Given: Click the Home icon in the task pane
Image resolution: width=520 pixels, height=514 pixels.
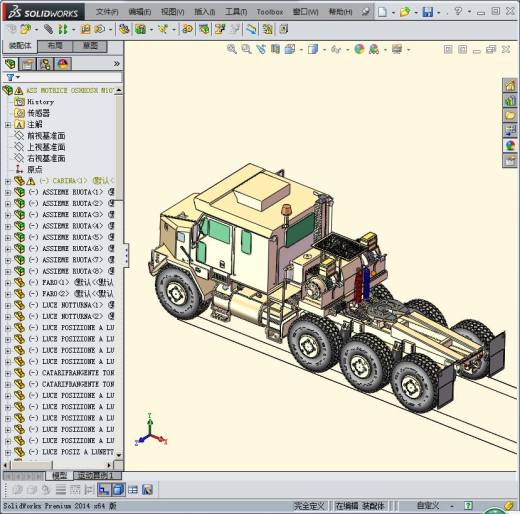Looking at the screenshot, I should pos(510,86).
